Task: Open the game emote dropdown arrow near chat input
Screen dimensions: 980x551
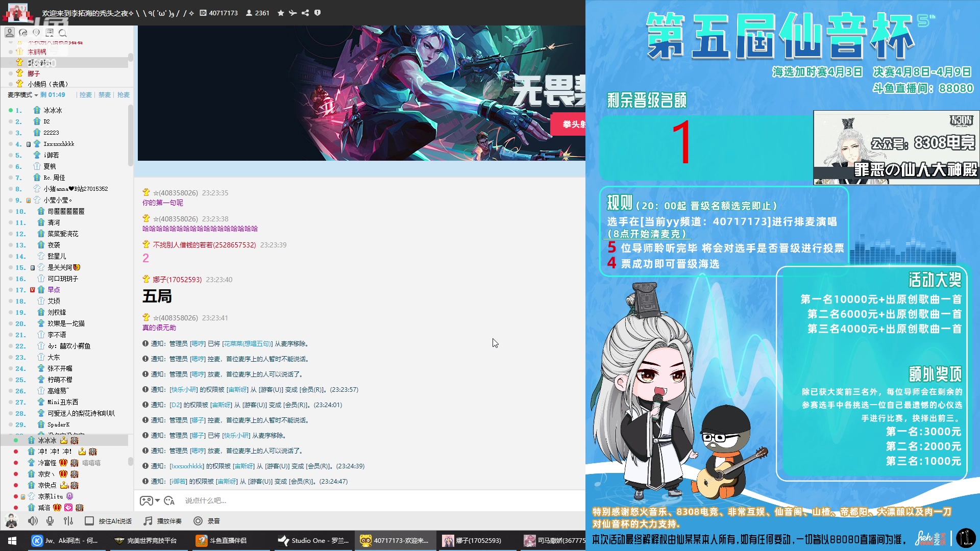Action: [x=158, y=501]
